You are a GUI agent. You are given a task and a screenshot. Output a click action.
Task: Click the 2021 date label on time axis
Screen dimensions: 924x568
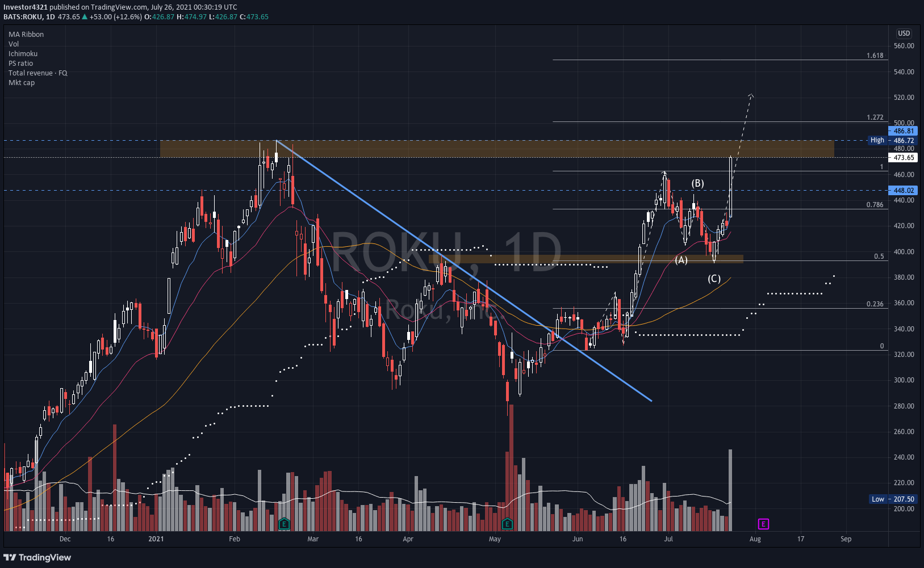[156, 539]
